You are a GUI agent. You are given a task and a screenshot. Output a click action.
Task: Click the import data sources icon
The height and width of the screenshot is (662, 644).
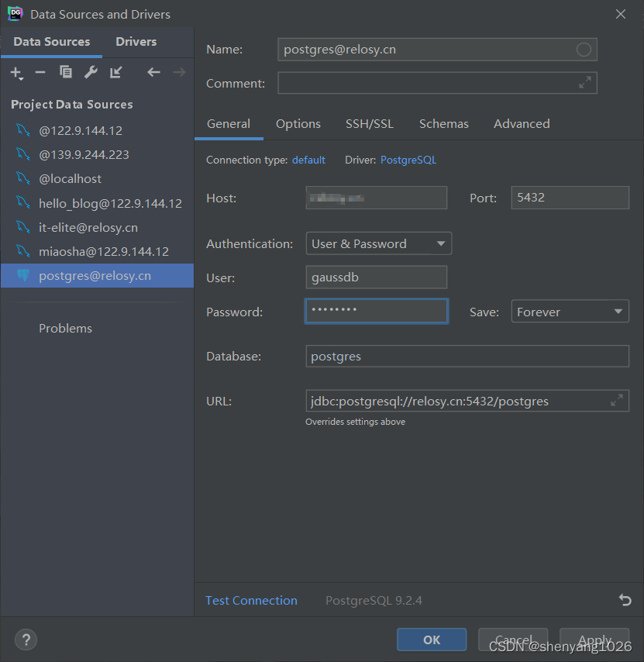[x=116, y=72]
